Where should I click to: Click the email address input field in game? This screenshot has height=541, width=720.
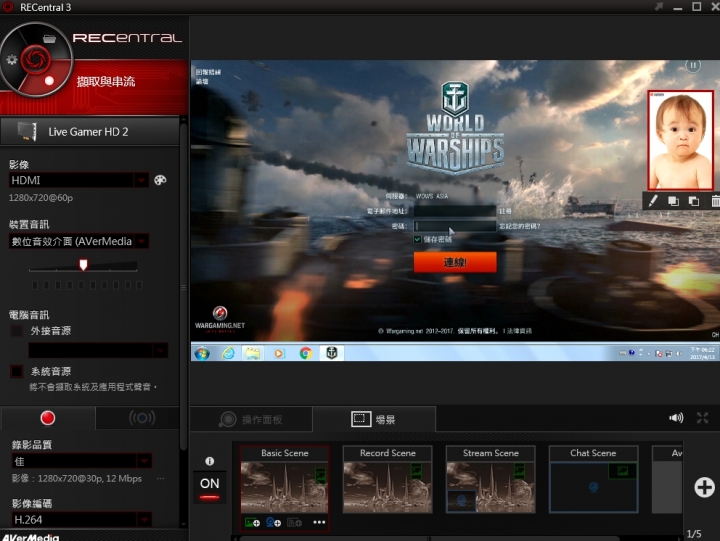click(x=455, y=211)
